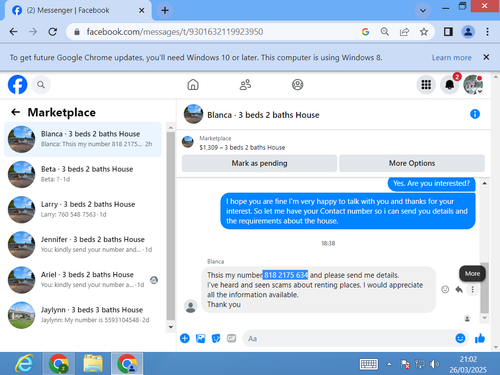Viewport: 500px width, 375px height.
Task: Click conversation list scrollbar down arrow
Action: coord(171,327)
